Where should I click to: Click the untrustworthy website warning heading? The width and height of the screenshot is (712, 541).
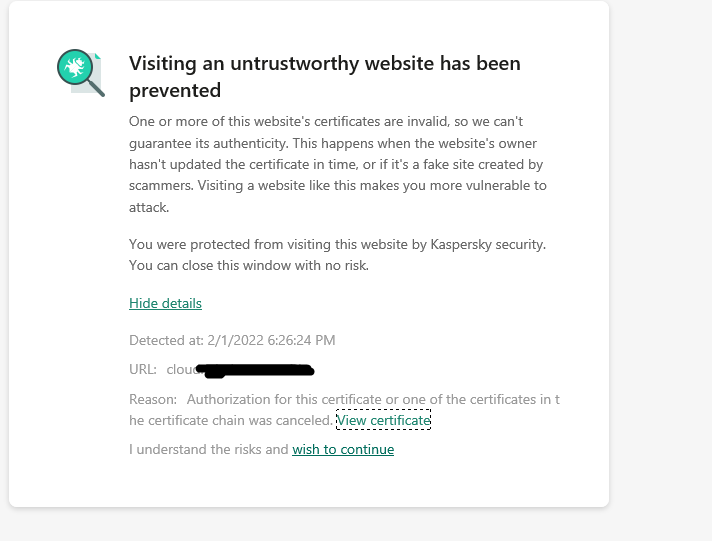325,77
